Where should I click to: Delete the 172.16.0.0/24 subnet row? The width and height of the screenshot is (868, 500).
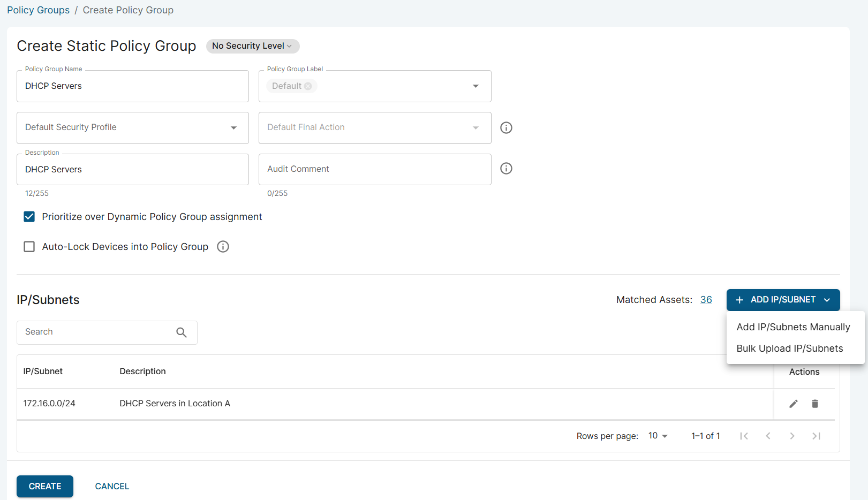pos(814,404)
